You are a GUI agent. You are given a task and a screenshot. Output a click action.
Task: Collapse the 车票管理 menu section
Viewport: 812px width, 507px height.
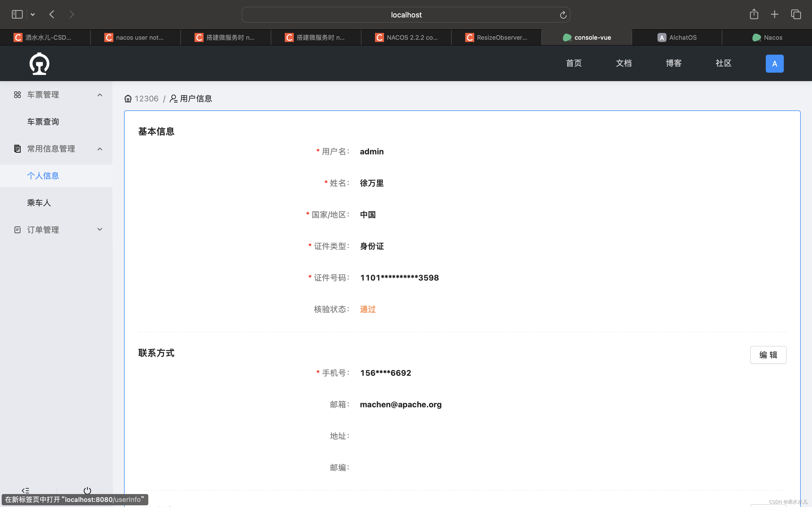tap(100, 95)
